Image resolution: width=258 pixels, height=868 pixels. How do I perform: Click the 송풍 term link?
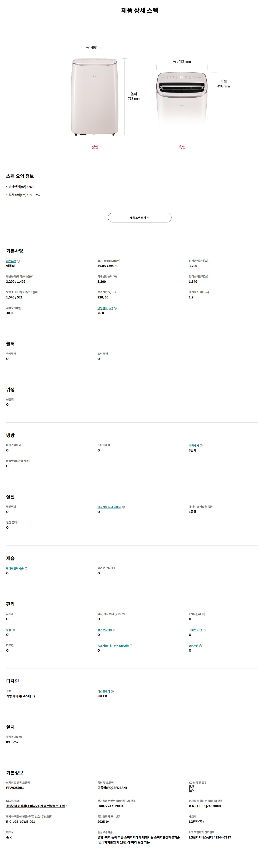(x=8, y=630)
